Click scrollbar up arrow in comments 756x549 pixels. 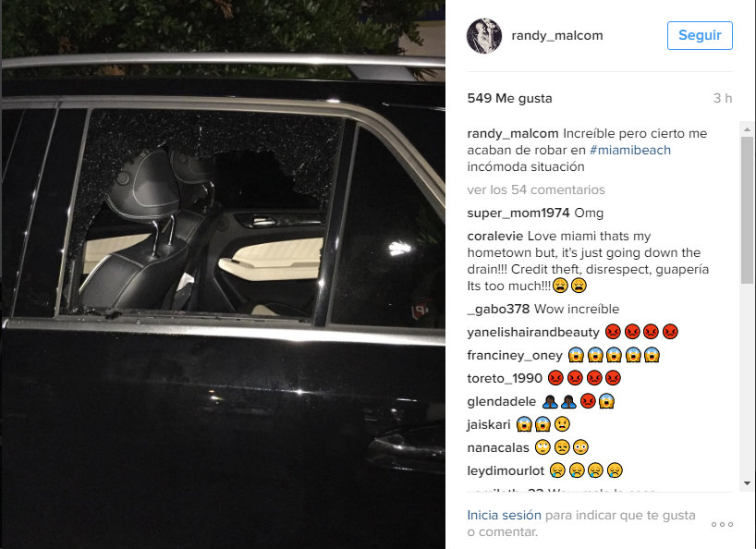click(x=747, y=129)
